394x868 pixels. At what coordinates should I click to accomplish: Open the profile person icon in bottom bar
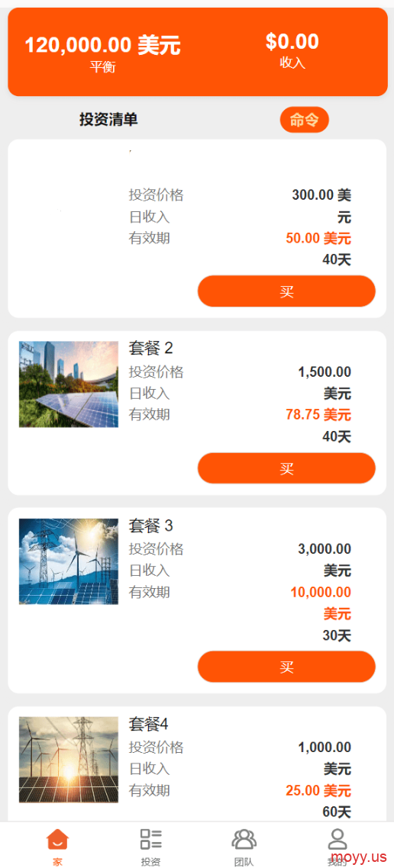coord(337,839)
